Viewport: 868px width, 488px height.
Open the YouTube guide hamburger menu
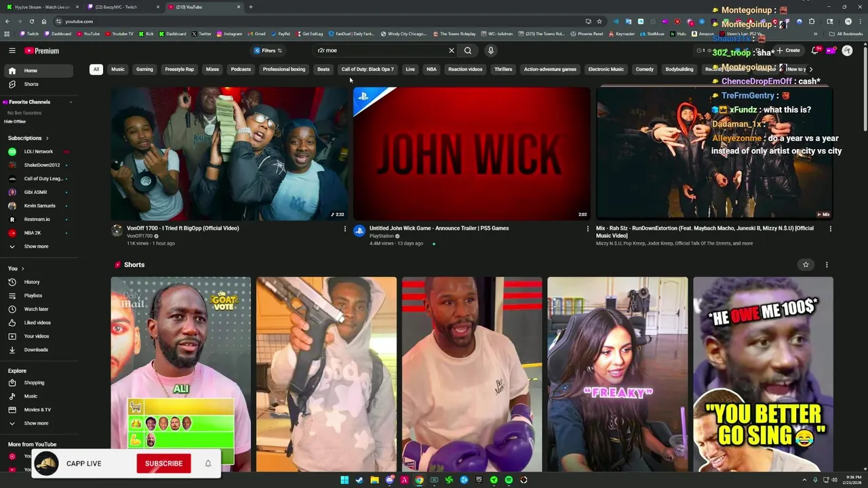tap(12, 51)
